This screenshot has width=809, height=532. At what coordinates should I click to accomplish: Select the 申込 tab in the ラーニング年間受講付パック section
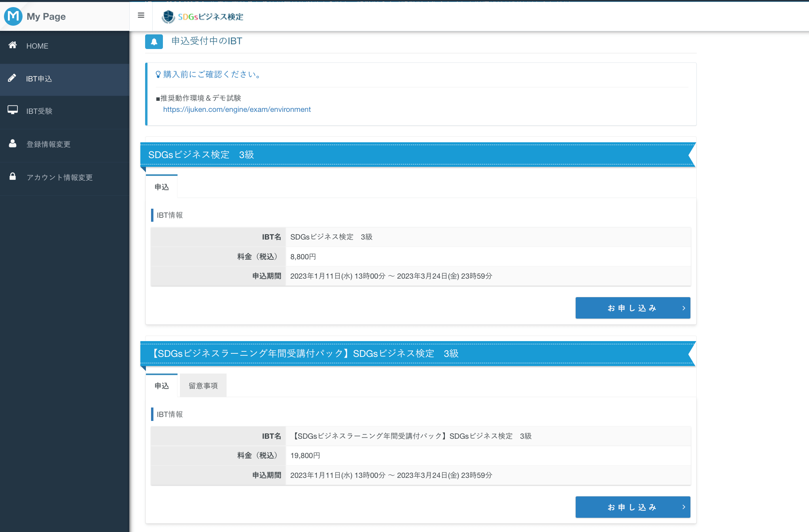coord(162,385)
